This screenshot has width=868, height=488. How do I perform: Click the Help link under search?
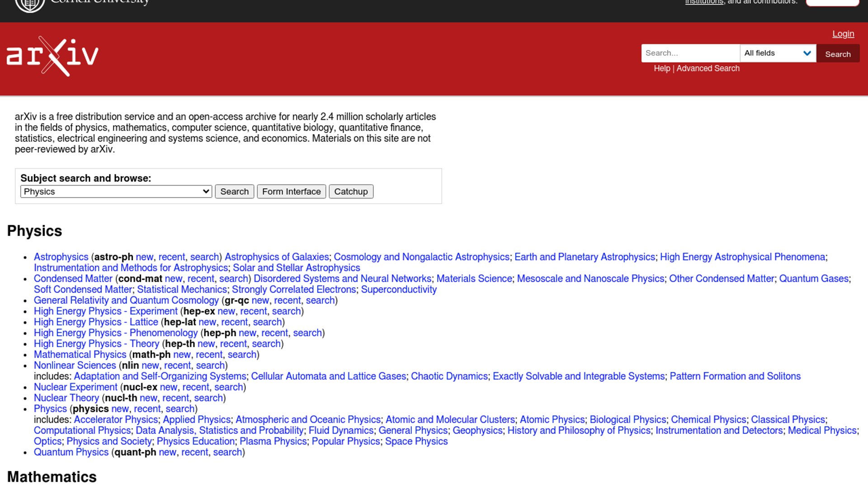(x=662, y=68)
